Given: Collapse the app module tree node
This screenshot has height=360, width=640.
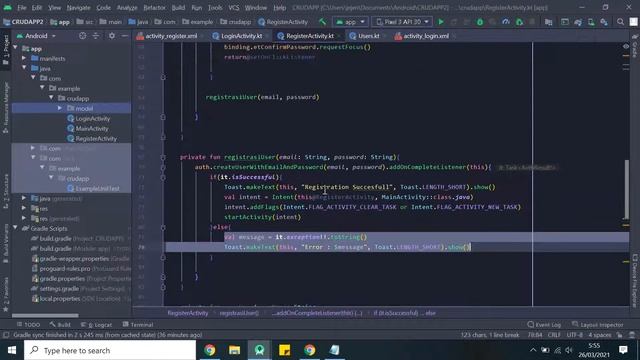Looking at the screenshot, I should 16,48.
